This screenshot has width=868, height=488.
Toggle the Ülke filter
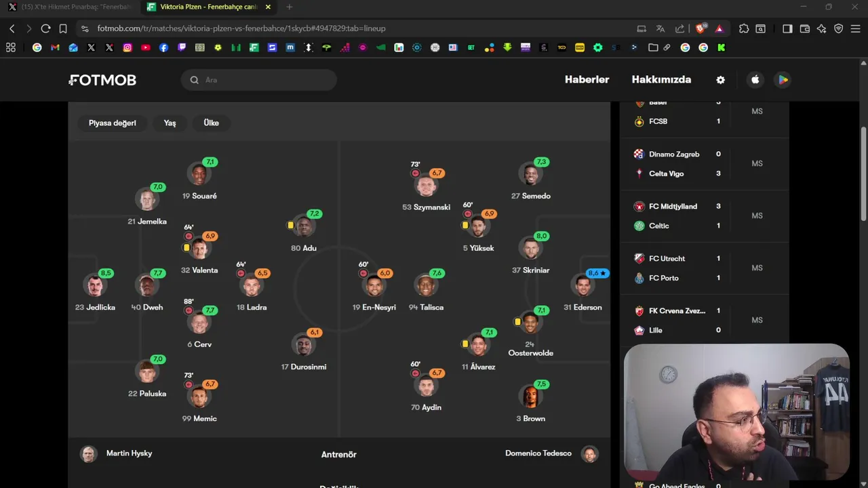211,123
